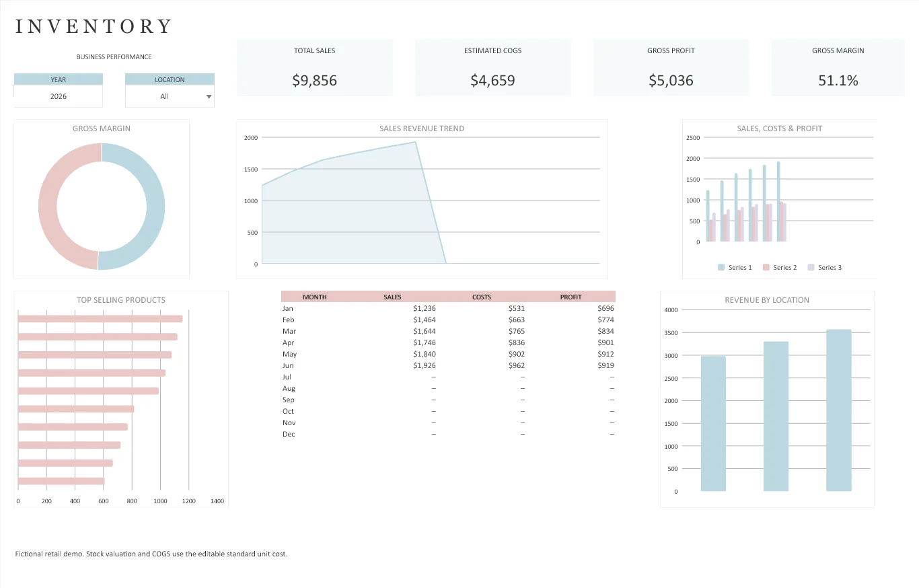Click the longest Top Selling Products bar
The width and height of the screenshot is (919, 588).
click(x=100, y=319)
